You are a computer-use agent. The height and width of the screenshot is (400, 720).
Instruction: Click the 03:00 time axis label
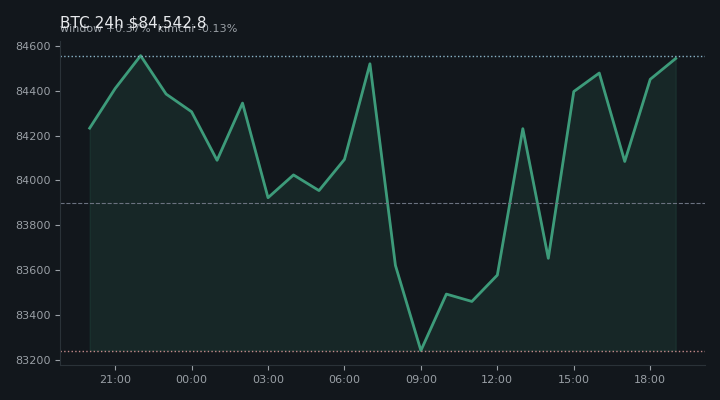[x=268, y=379]
